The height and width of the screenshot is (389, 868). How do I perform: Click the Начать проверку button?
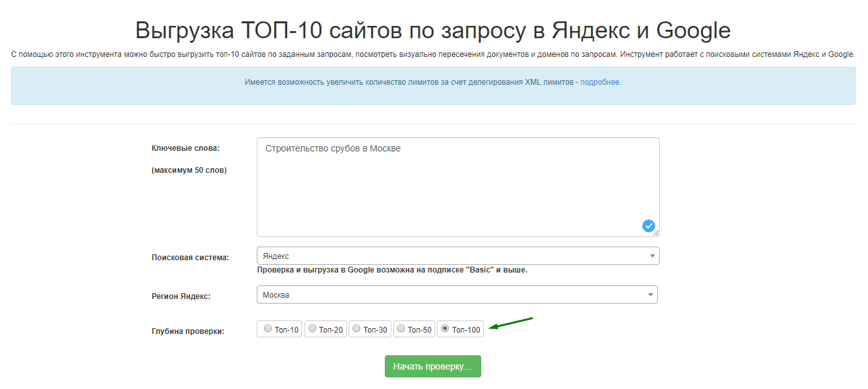[x=433, y=366]
